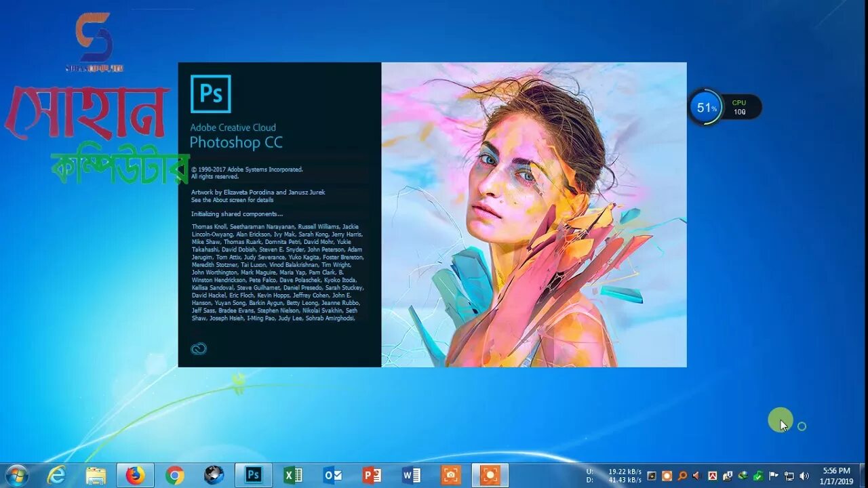The width and height of the screenshot is (868, 488).
Task: Switch to Photoshop taskbar button
Action: click(254, 475)
